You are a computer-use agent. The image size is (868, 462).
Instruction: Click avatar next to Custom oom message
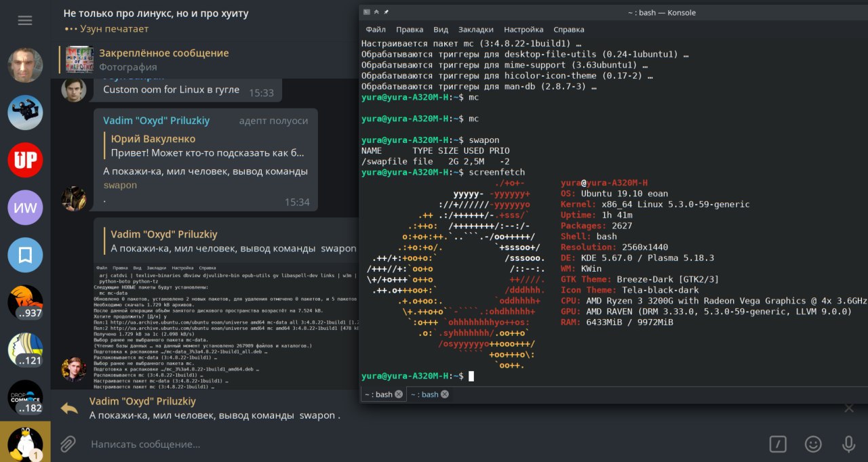[74, 89]
